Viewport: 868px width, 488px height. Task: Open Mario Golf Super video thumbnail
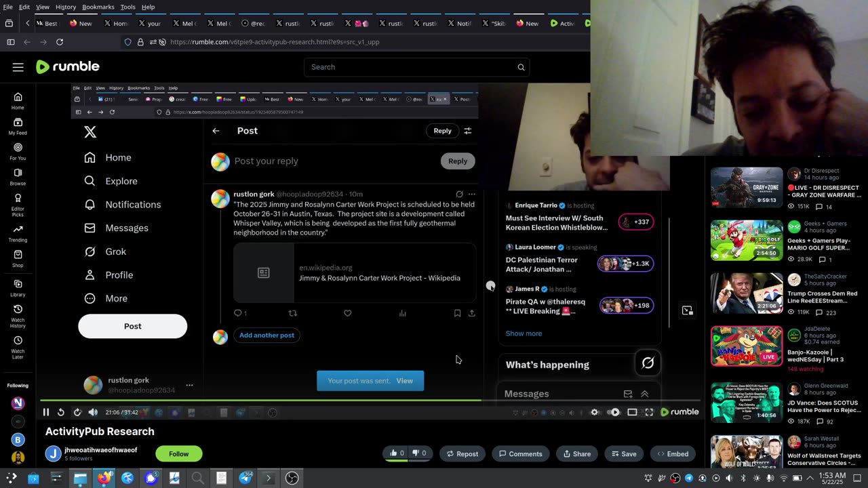(x=746, y=240)
